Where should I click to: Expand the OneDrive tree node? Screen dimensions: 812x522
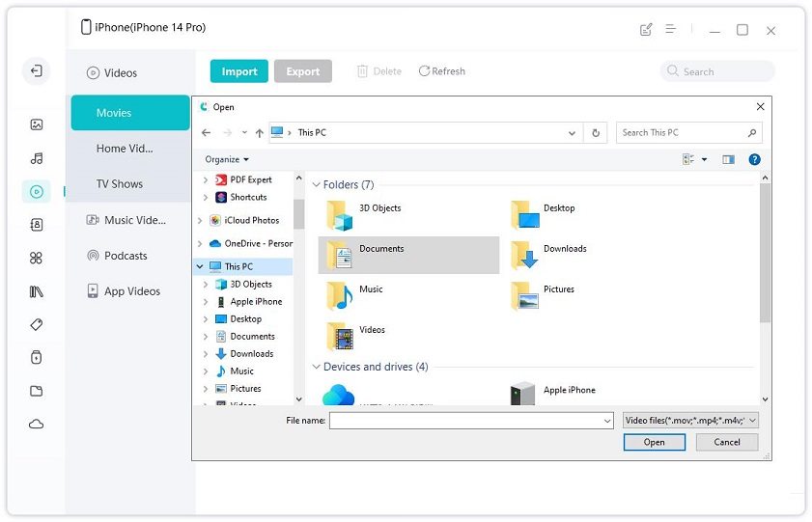pyautogui.click(x=199, y=243)
